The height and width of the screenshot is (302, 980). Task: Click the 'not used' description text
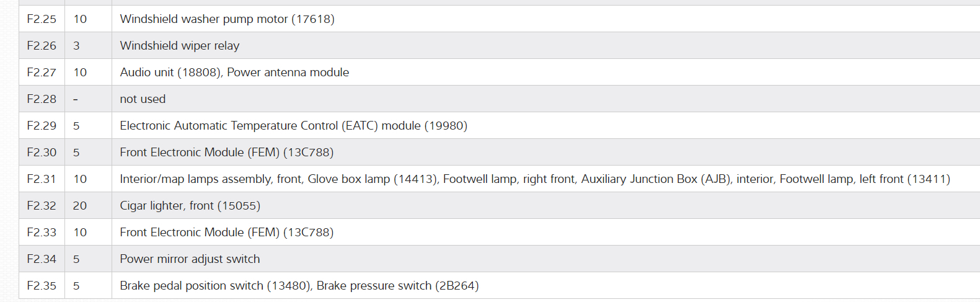pos(143,99)
